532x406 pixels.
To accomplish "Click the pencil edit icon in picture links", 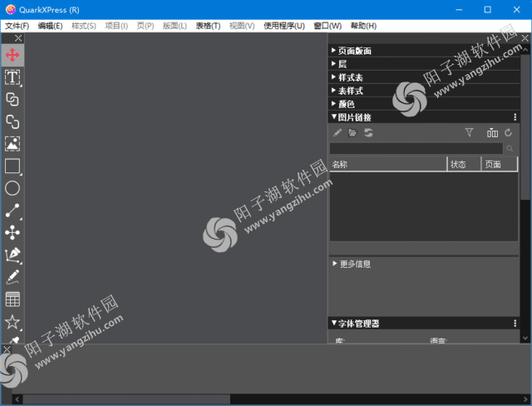I will pyautogui.click(x=337, y=133).
